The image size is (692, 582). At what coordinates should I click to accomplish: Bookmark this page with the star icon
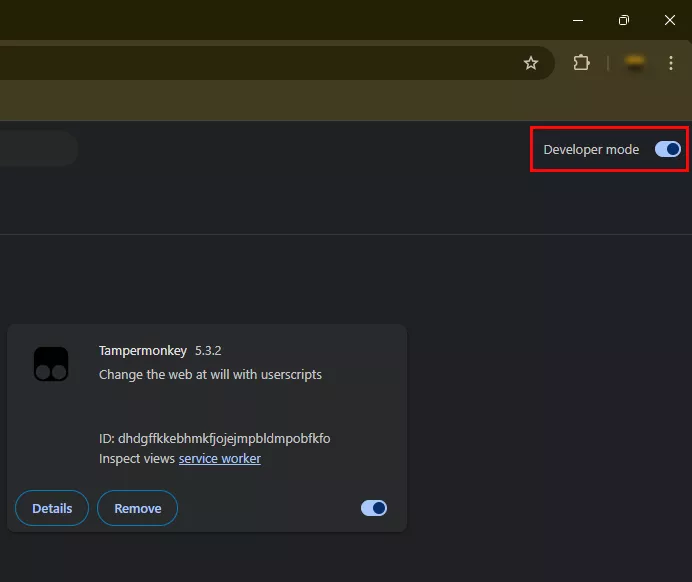tap(530, 63)
